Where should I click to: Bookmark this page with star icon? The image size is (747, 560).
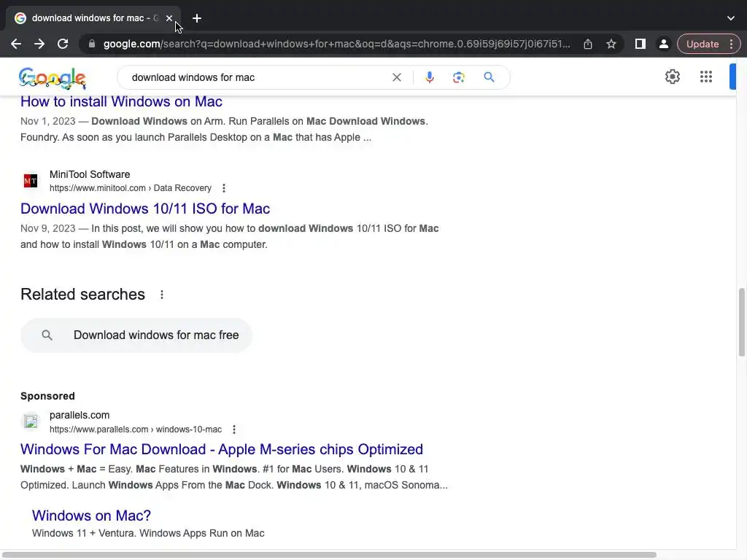(x=611, y=44)
